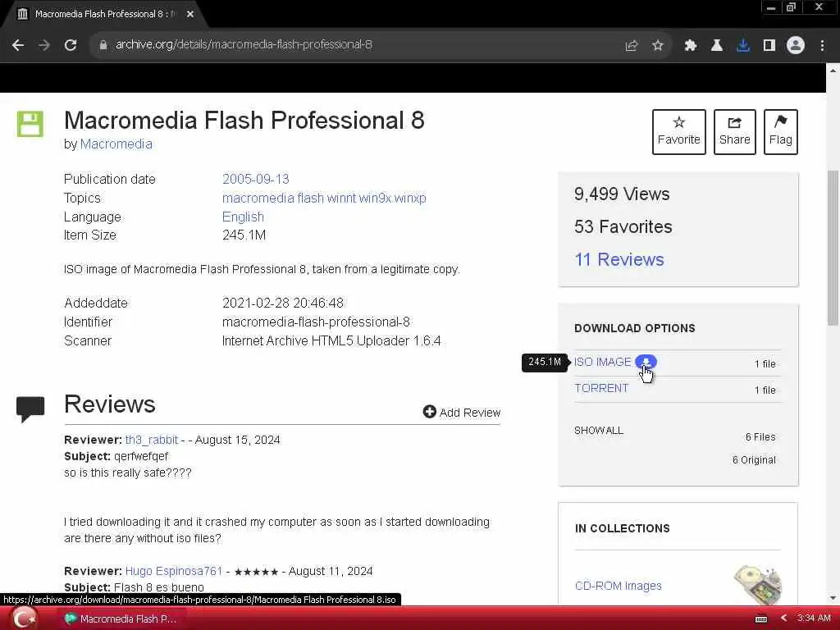The width and height of the screenshot is (840, 630).
Task: Click the browser forward arrow
Action: (44, 45)
